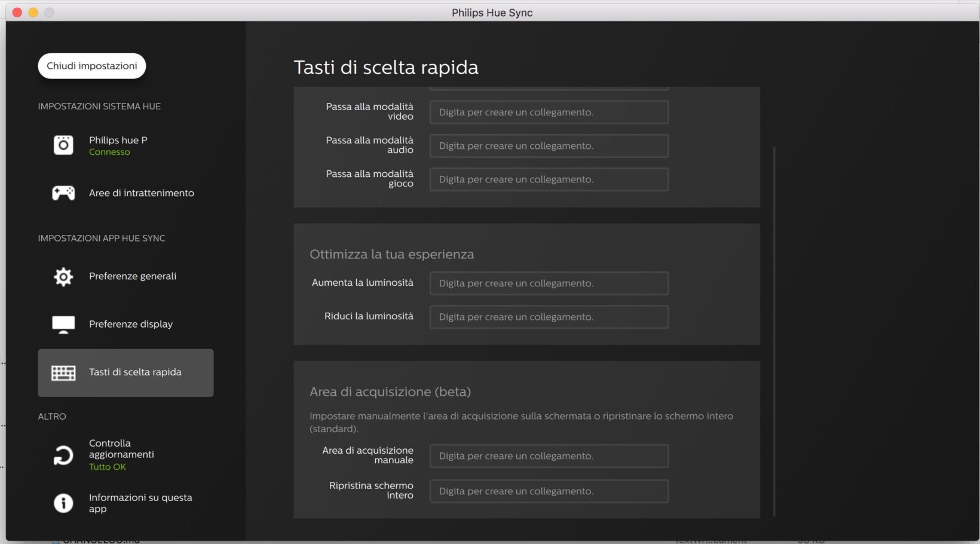Click the Aumenta la luminosità label
The image size is (980, 544).
click(x=363, y=283)
